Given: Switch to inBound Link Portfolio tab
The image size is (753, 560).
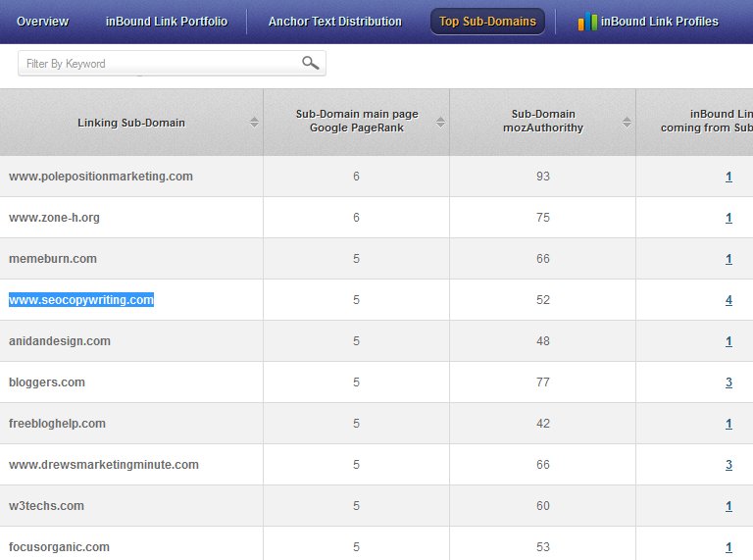Looking at the screenshot, I should point(166,22).
